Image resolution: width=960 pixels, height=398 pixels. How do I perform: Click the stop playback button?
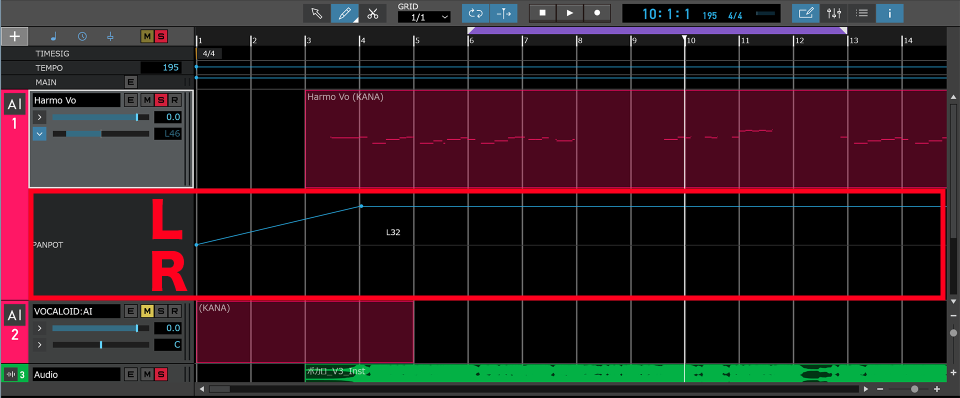[x=542, y=13]
